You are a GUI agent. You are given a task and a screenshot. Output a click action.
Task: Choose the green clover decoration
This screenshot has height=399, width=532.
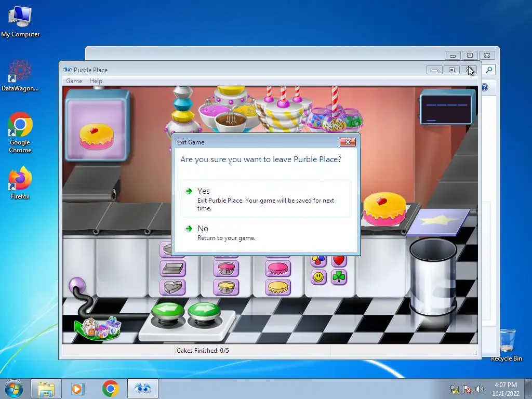(x=339, y=277)
